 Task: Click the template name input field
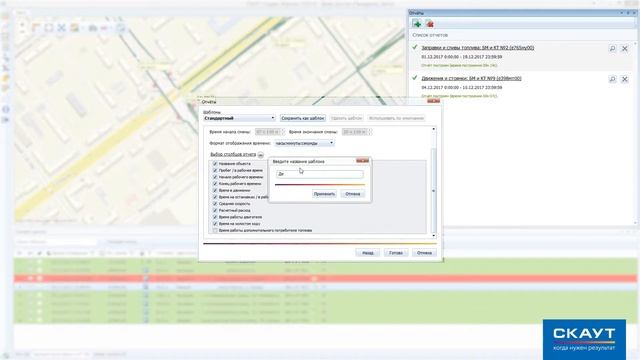click(x=320, y=174)
